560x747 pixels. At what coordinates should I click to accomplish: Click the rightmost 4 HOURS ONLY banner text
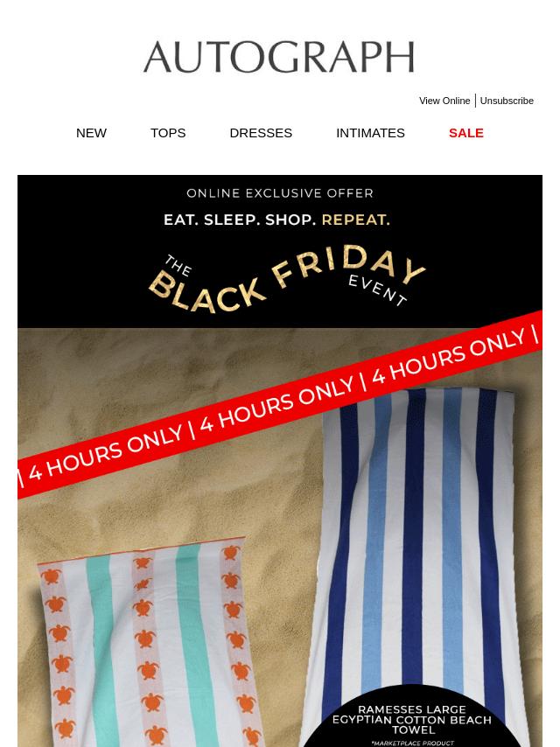coord(449,354)
